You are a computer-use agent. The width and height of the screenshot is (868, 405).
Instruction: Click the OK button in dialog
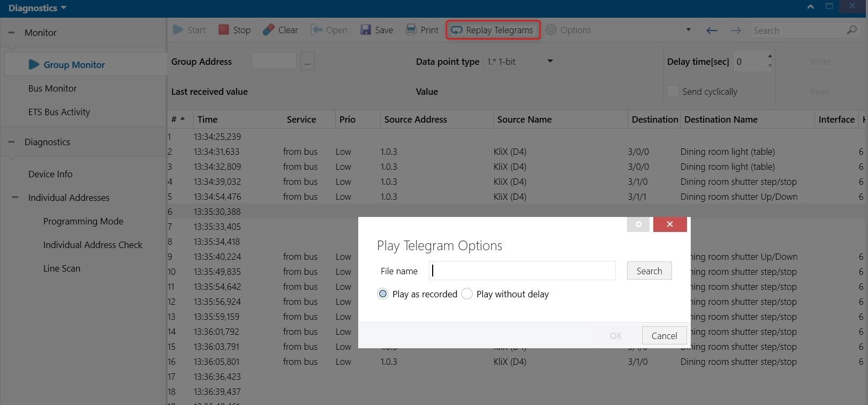[x=616, y=336]
